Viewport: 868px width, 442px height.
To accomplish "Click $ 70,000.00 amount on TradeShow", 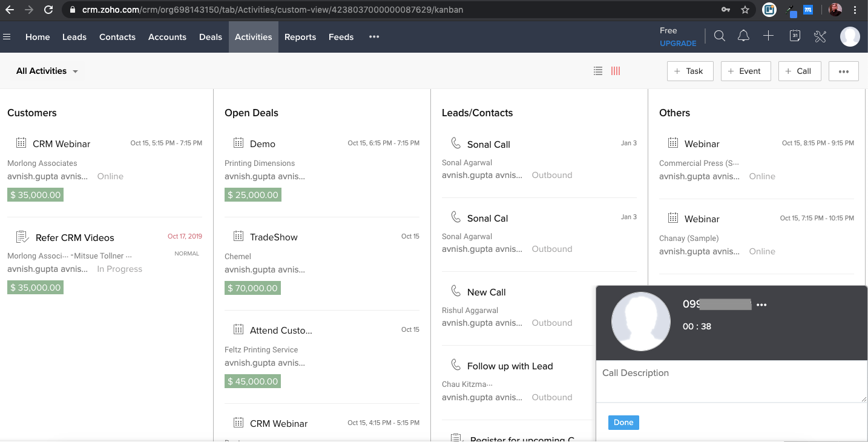I will coord(252,288).
